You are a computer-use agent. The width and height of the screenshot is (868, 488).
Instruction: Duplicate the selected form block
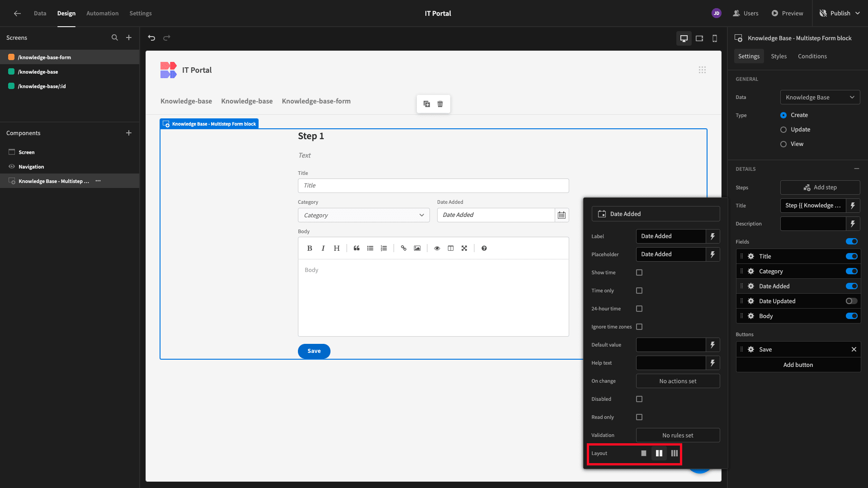click(426, 104)
